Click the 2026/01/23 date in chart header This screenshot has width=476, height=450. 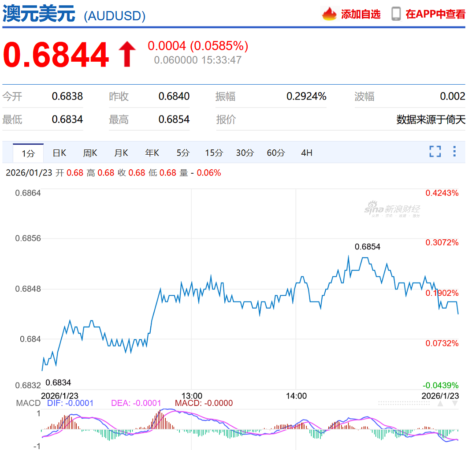[29, 173]
